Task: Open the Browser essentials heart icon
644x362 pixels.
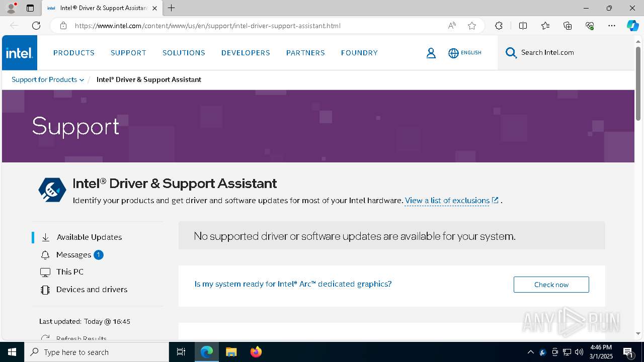Action: point(590,26)
